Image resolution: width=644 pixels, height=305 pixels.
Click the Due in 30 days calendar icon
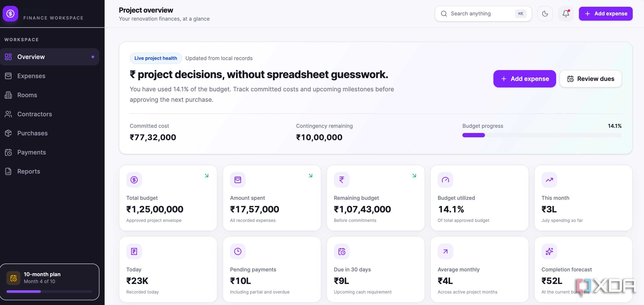click(342, 251)
